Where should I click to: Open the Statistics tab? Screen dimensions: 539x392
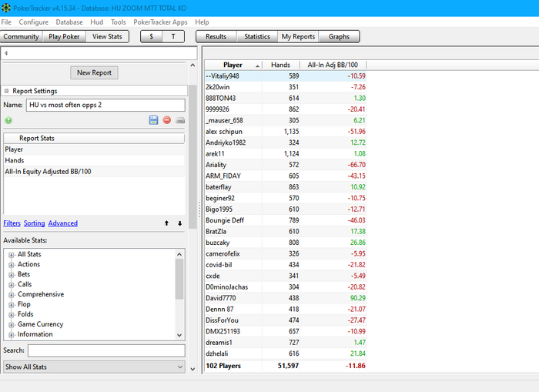[x=257, y=36]
